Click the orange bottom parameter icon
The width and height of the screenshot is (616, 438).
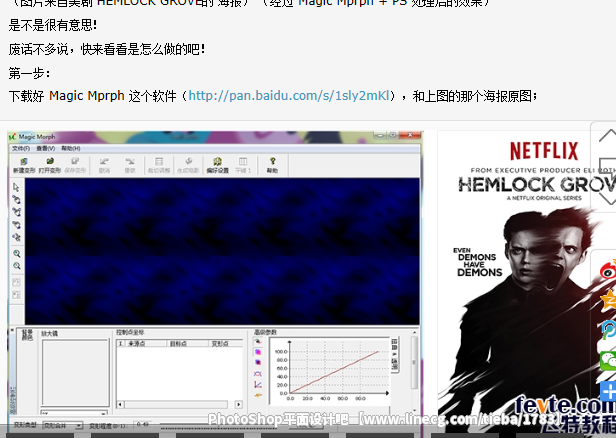(x=258, y=395)
